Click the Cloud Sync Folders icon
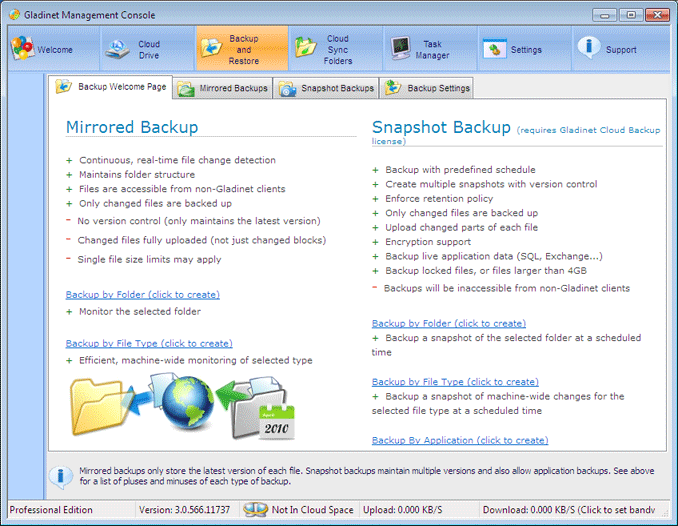 306,48
